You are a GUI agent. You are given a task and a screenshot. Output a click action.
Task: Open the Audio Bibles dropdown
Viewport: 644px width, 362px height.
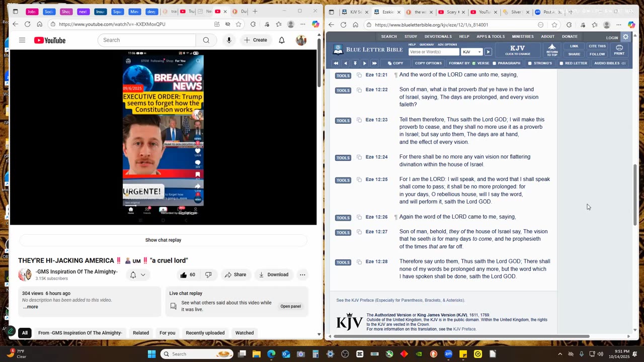tap(610, 63)
